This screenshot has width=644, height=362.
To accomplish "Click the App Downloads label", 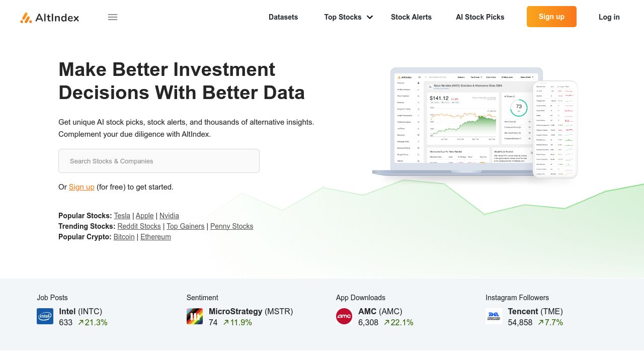I will [x=361, y=298].
